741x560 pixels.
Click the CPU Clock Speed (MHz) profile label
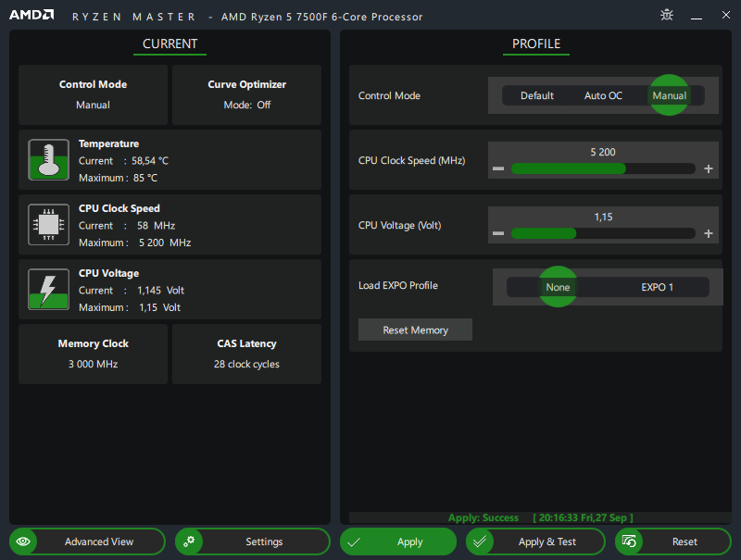click(x=411, y=160)
